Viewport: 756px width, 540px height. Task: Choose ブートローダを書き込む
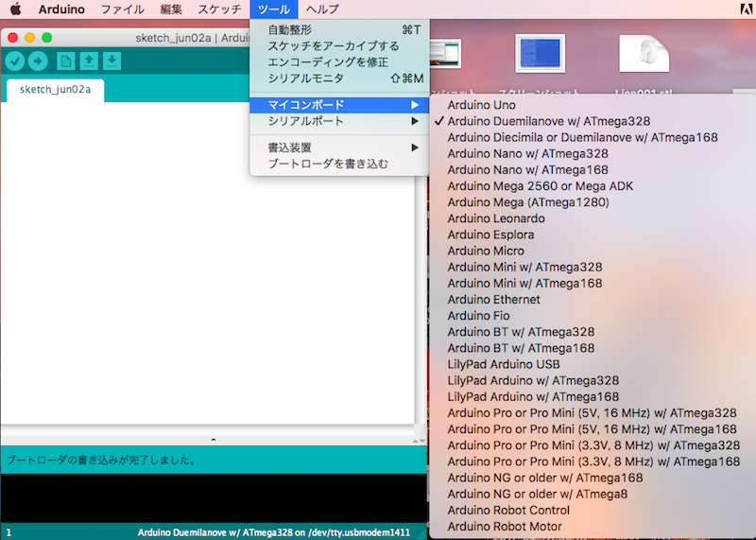(x=339, y=164)
